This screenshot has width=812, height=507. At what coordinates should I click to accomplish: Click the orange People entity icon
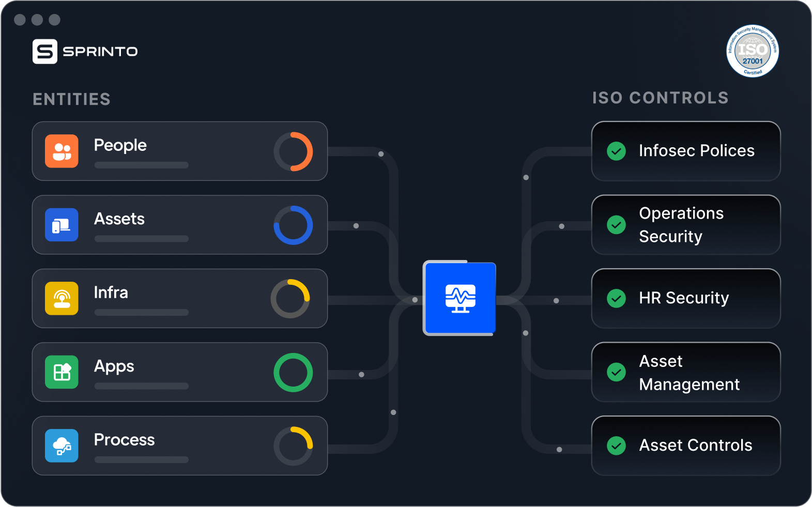pyautogui.click(x=62, y=151)
